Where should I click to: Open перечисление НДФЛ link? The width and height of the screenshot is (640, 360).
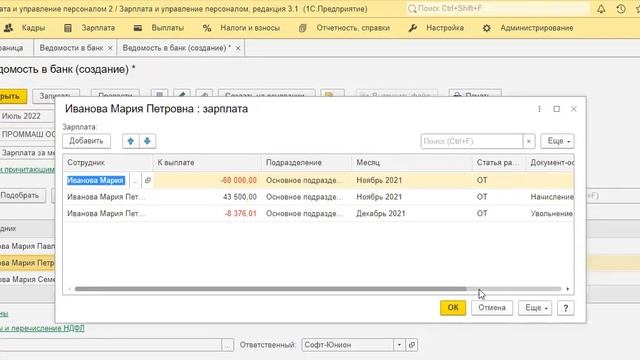tap(42, 328)
